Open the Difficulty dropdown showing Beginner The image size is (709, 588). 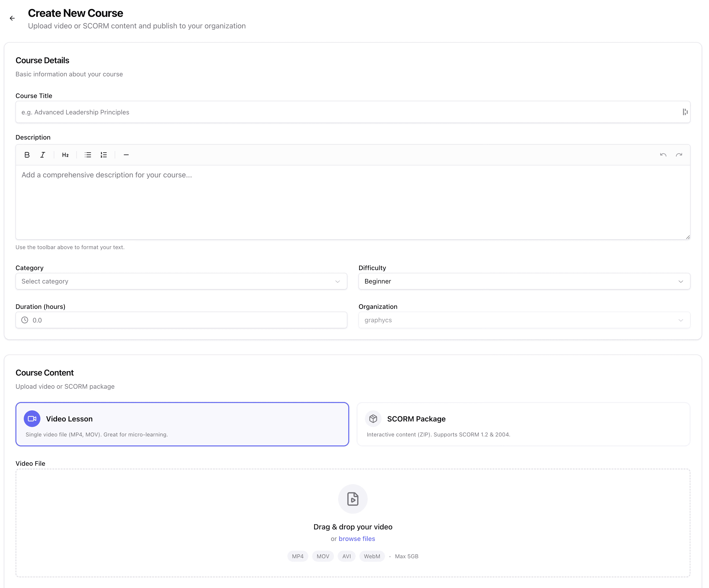524,281
